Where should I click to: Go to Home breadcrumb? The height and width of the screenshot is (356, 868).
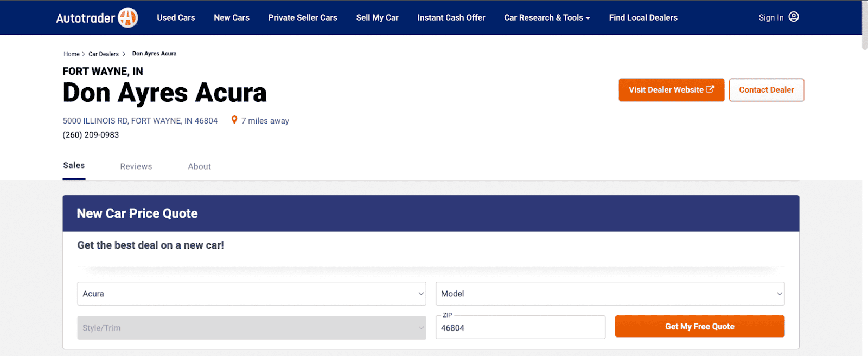point(72,54)
